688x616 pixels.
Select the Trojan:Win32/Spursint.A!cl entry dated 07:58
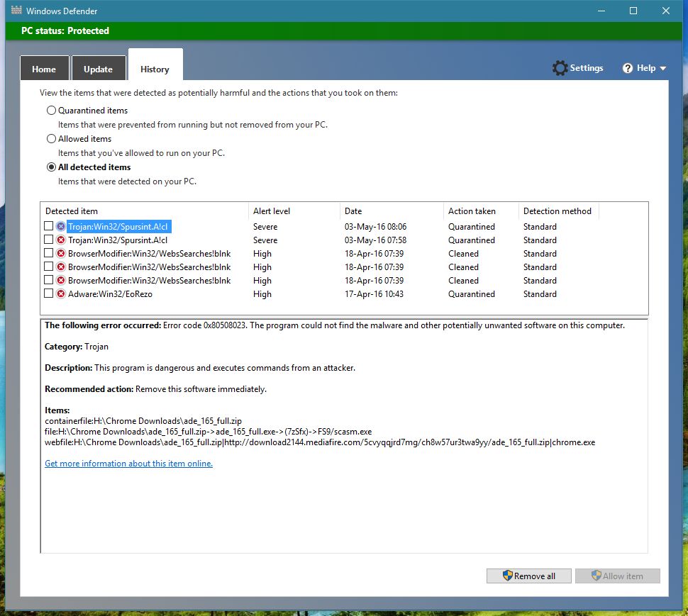(x=118, y=240)
